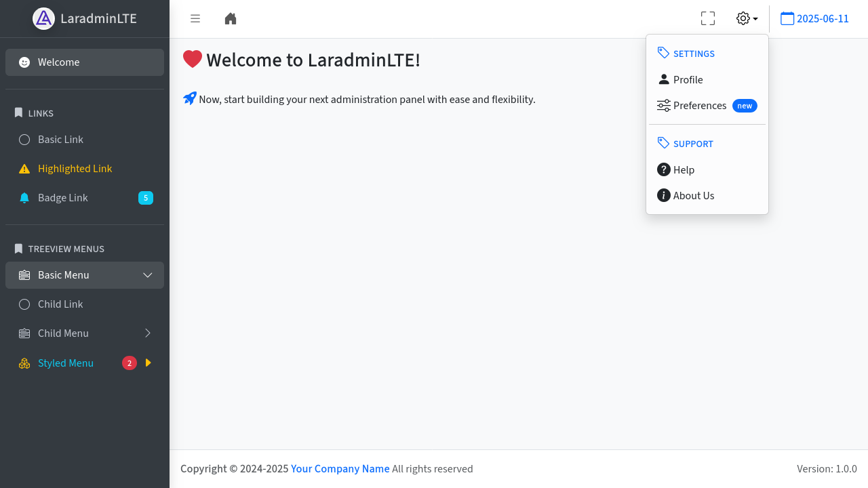This screenshot has height=488, width=868.
Task: Click the Badge Link bell icon
Action: tap(24, 198)
